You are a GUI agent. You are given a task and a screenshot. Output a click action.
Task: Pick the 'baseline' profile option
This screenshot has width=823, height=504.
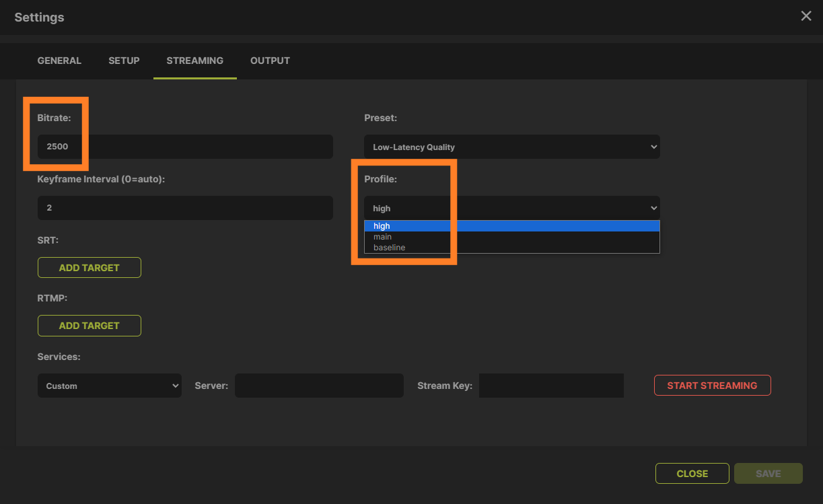point(512,248)
